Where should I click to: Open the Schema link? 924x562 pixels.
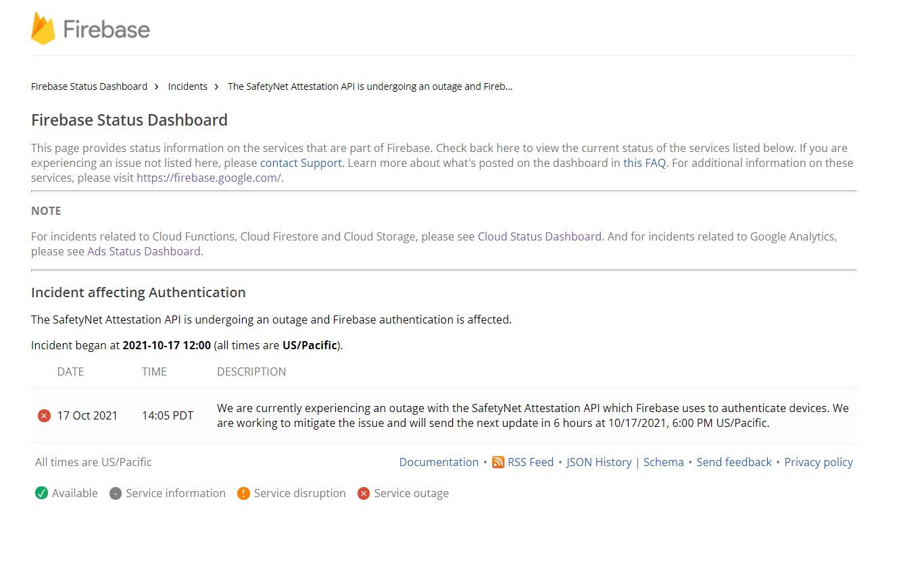(664, 462)
